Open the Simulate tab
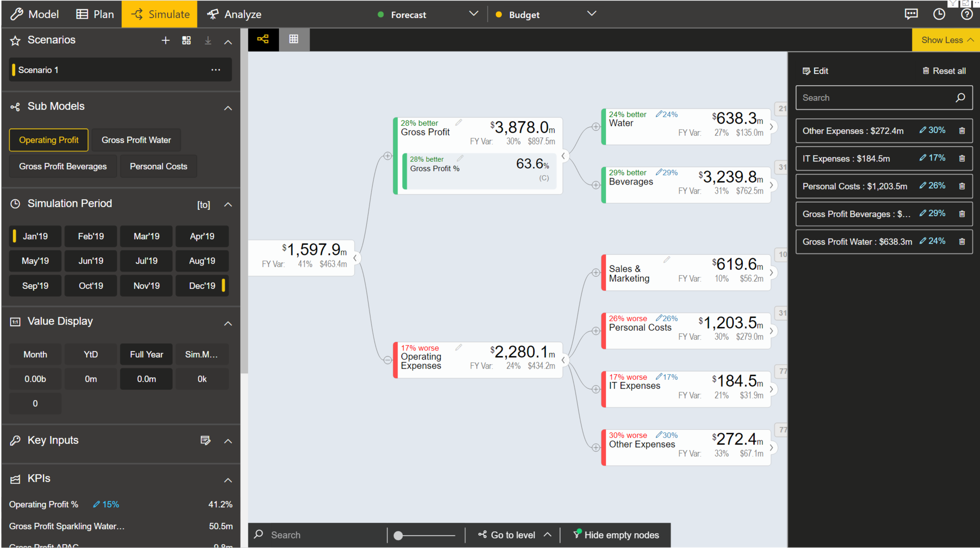 tap(160, 14)
